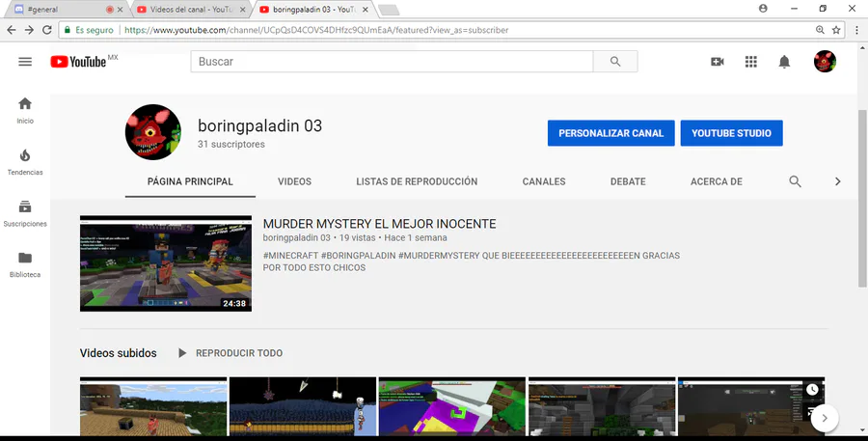The height and width of the screenshot is (441, 868).
Task: Click browser back arrow
Action: pos(12,30)
